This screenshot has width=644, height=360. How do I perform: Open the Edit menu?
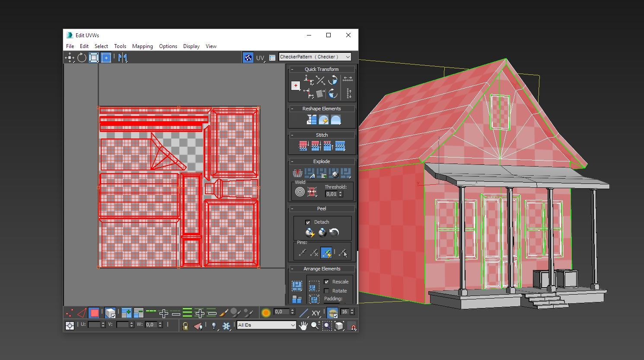pyautogui.click(x=84, y=46)
